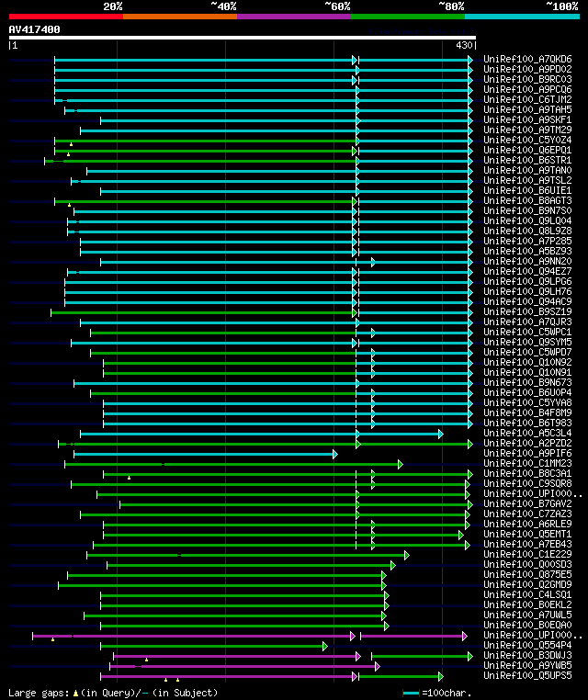Image resolution: width=588 pixels, height=700 pixels.
Task: Click the green ~80% identity legend segment
Action: pyautogui.click(x=408, y=17)
